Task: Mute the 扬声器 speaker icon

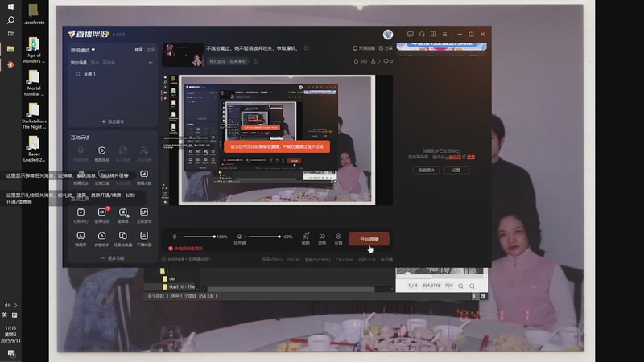Action: point(239,237)
